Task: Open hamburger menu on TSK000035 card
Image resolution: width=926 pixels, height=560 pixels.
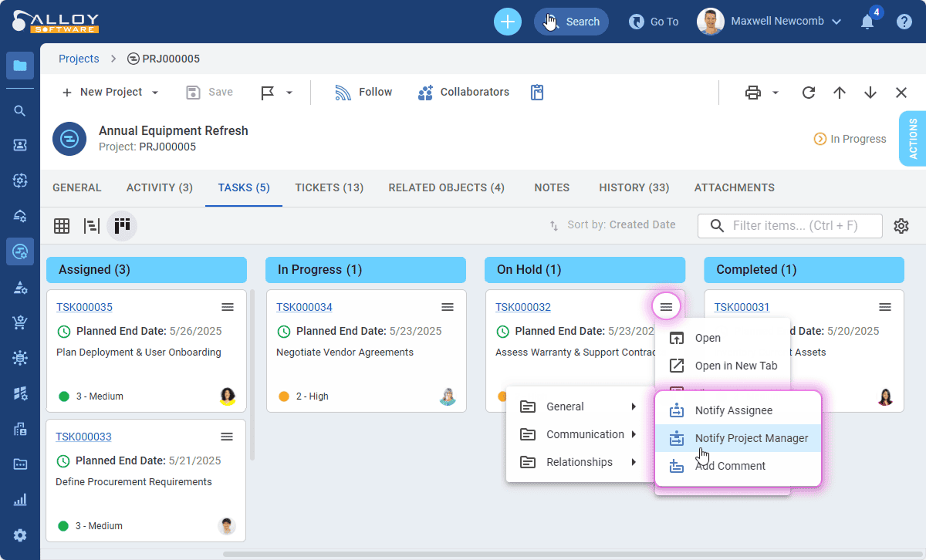Action: pos(228,307)
